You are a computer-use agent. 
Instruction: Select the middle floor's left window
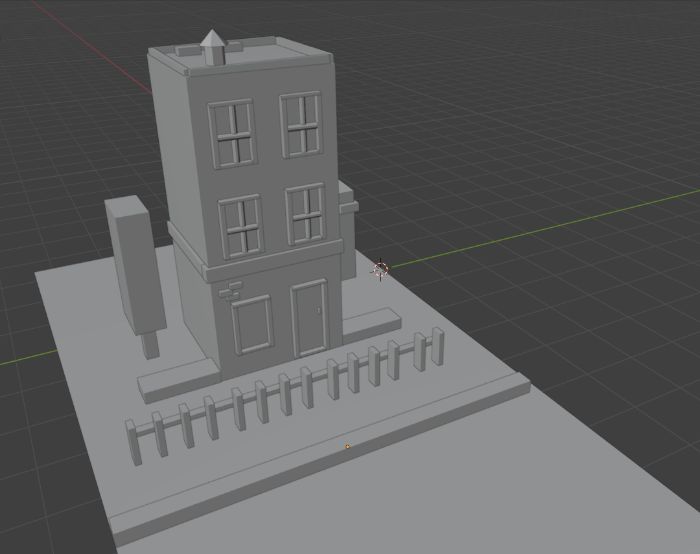(241, 226)
